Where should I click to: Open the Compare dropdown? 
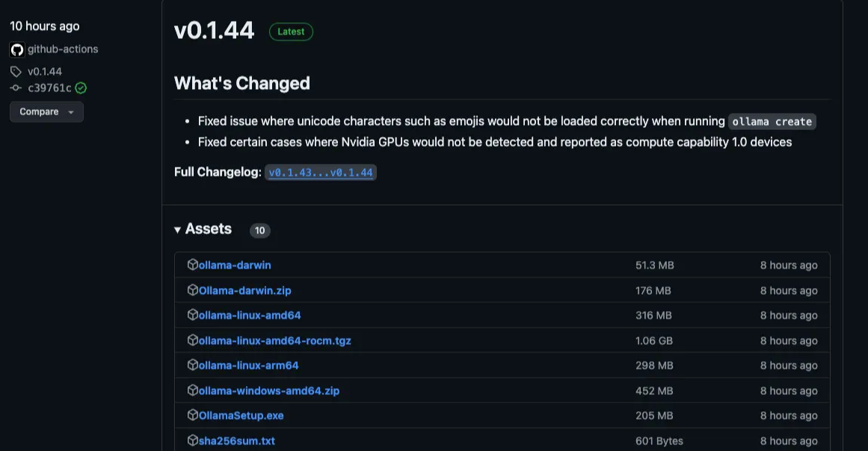click(x=46, y=112)
